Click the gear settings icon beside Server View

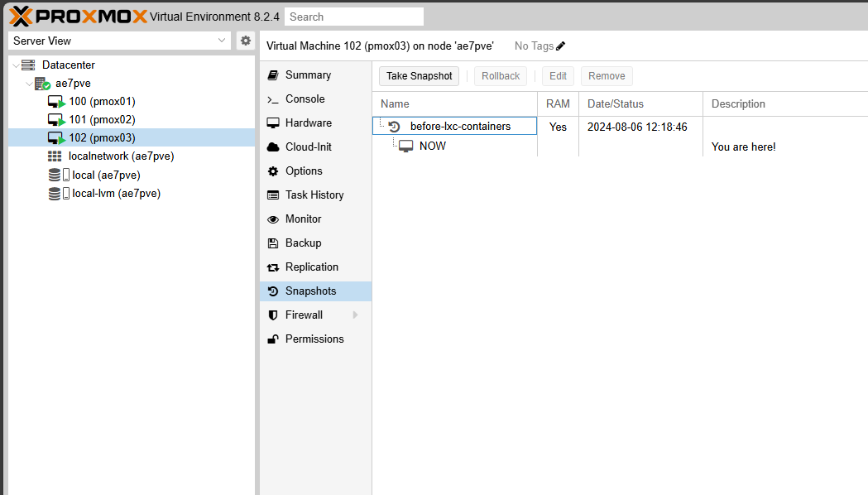click(246, 41)
